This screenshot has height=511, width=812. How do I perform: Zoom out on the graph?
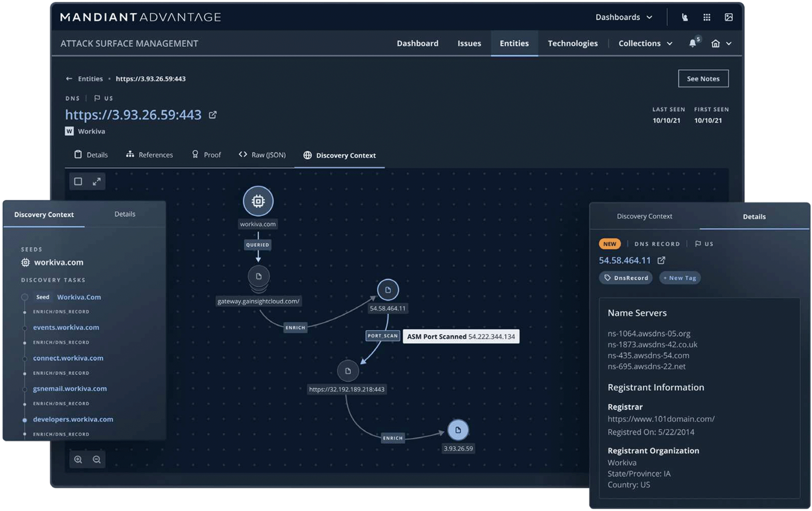point(97,459)
